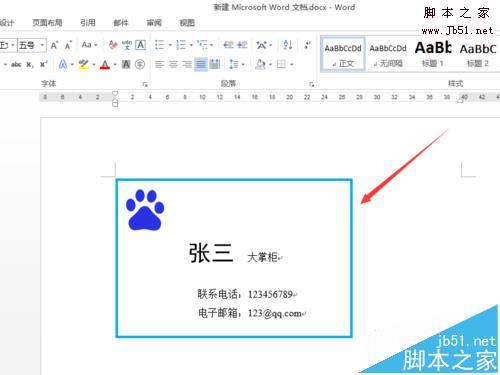
Task: Center align the text
Action: 173,64
